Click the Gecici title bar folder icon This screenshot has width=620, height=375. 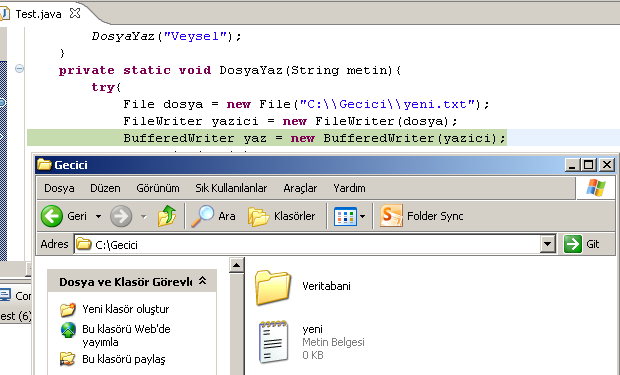44,165
